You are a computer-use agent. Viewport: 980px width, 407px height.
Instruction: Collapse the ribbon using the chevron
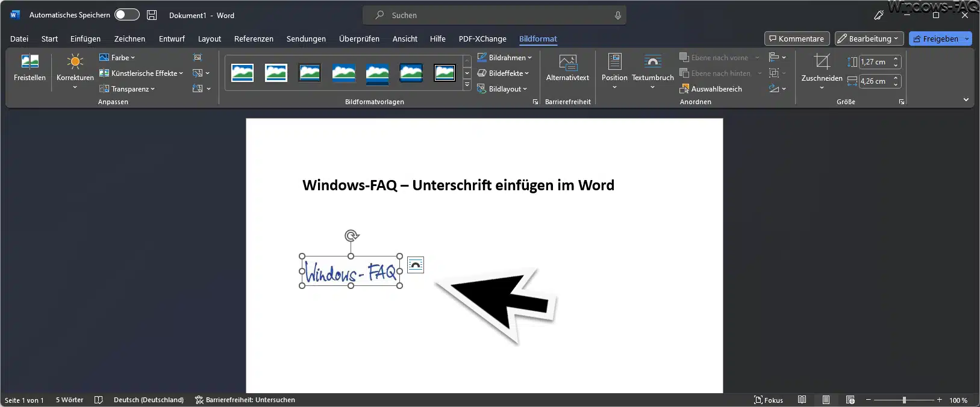(966, 100)
